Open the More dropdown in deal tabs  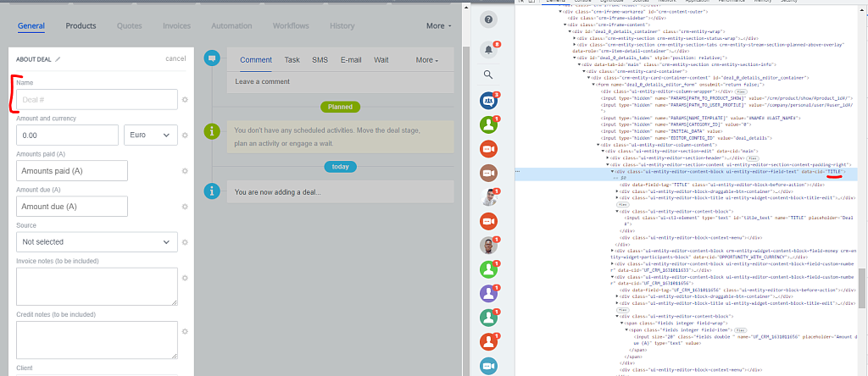439,26
